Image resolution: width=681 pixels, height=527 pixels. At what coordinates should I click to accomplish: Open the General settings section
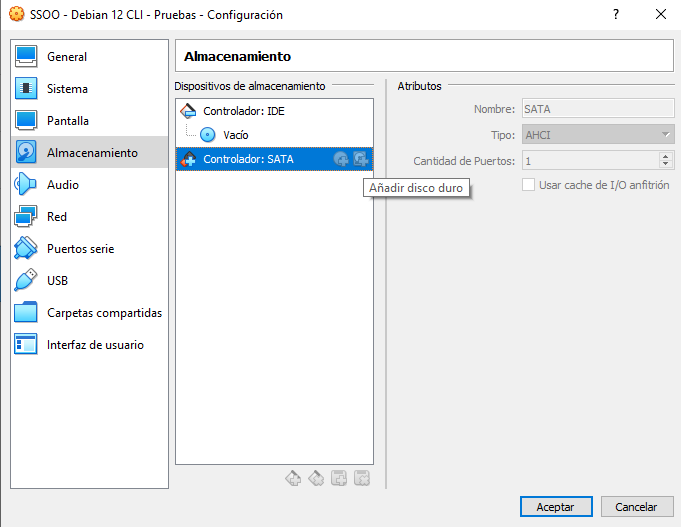click(66, 57)
